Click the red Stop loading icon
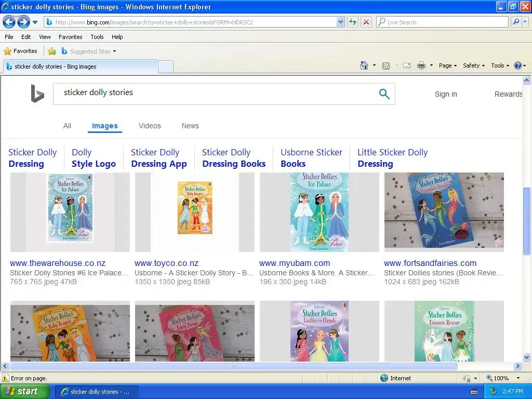Image resolution: width=532 pixels, height=399 pixels. [366, 22]
